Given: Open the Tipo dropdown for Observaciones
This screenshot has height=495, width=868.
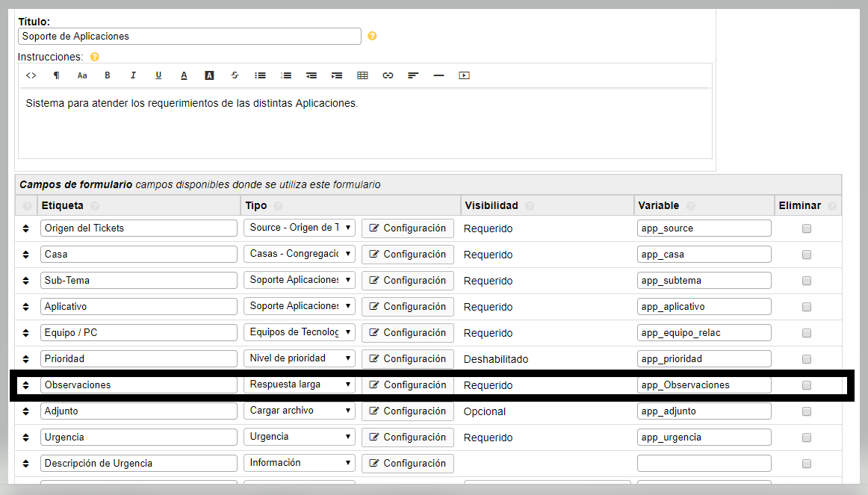Looking at the screenshot, I should click(x=299, y=385).
